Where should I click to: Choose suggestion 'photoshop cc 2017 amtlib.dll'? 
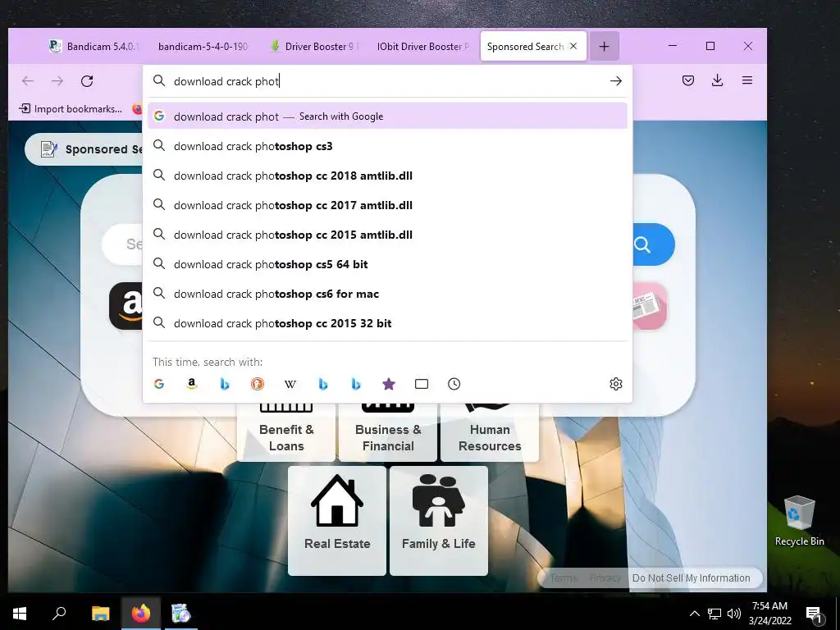tap(387, 205)
